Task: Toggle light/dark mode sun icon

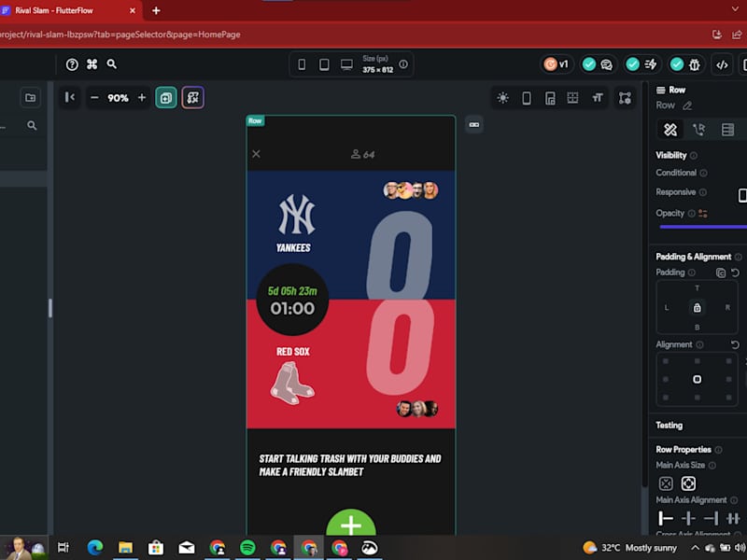Action: [502, 98]
